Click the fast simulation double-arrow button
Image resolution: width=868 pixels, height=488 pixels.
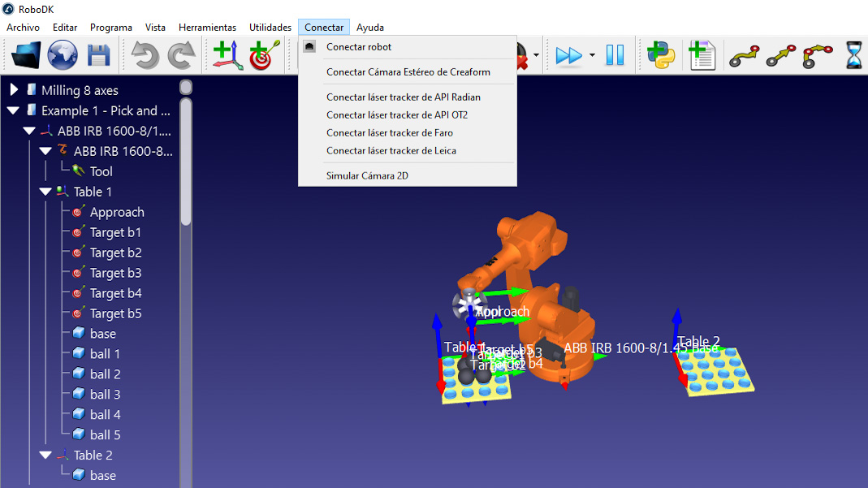[x=568, y=55]
